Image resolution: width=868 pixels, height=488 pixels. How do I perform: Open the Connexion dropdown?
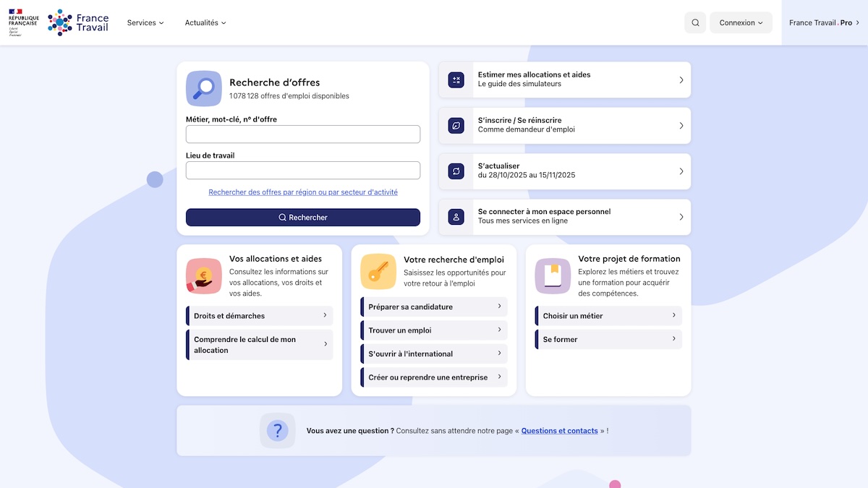coord(741,22)
